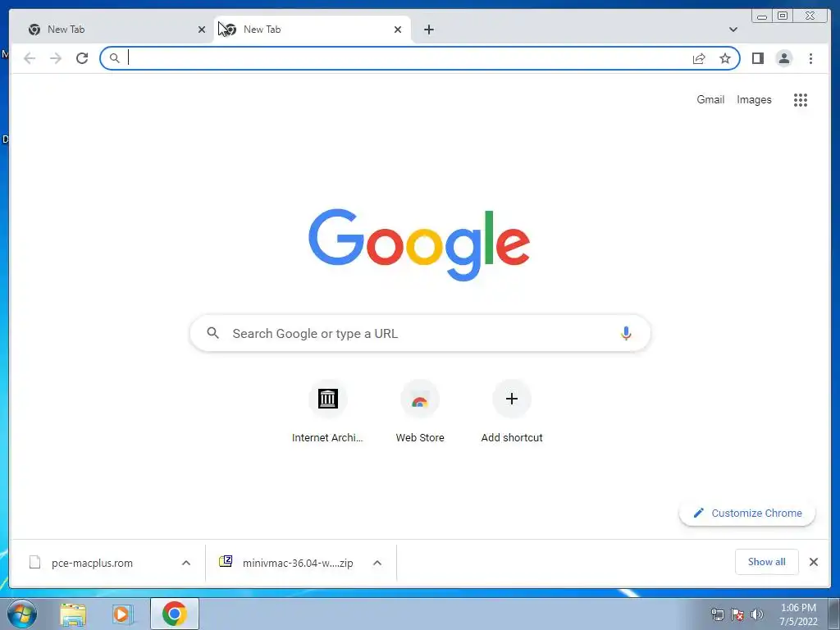Open Windows Explorer from taskbar

coord(73,614)
